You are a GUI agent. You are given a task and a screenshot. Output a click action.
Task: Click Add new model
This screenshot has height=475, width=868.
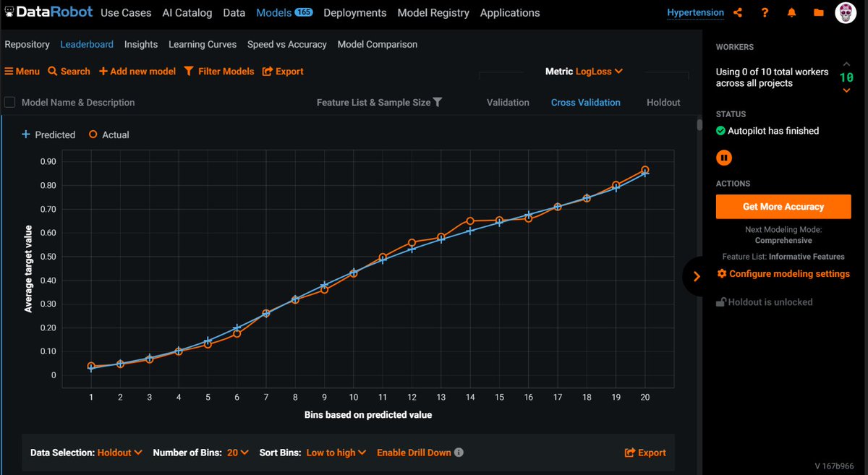137,72
